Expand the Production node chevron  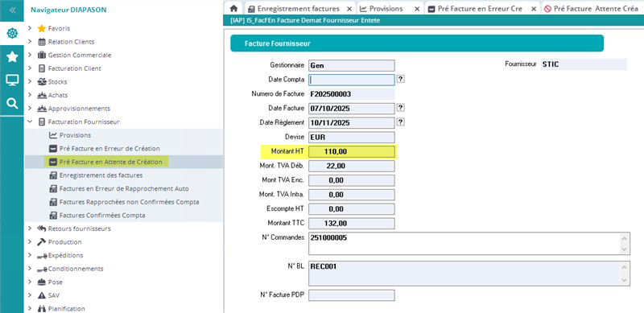(x=30, y=242)
